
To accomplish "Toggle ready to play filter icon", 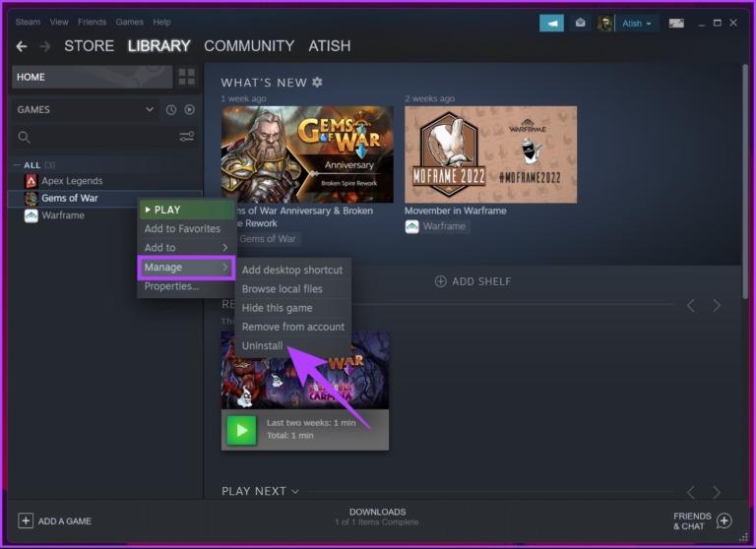I will (x=189, y=110).
